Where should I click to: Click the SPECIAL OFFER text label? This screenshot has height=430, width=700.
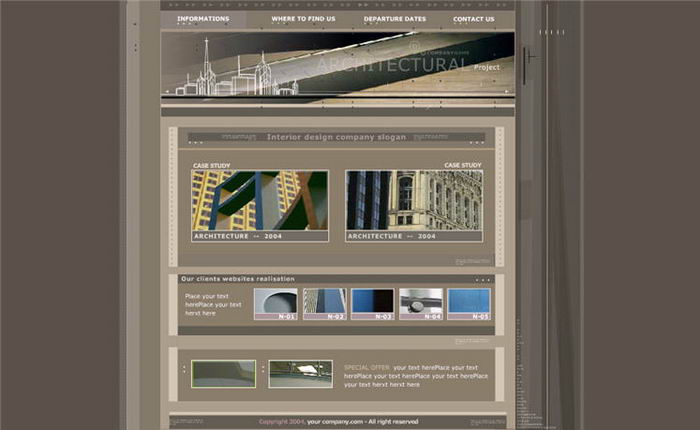366,367
